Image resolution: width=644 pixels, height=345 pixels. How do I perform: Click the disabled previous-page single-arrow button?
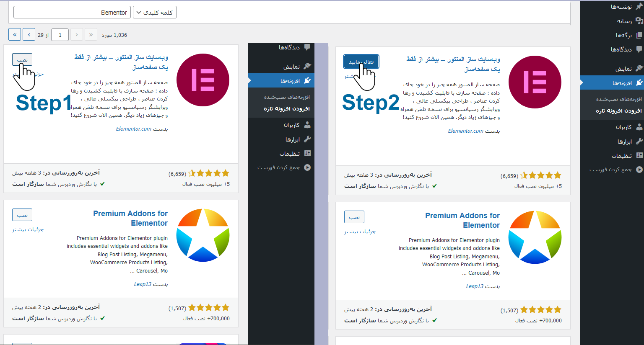pos(77,35)
